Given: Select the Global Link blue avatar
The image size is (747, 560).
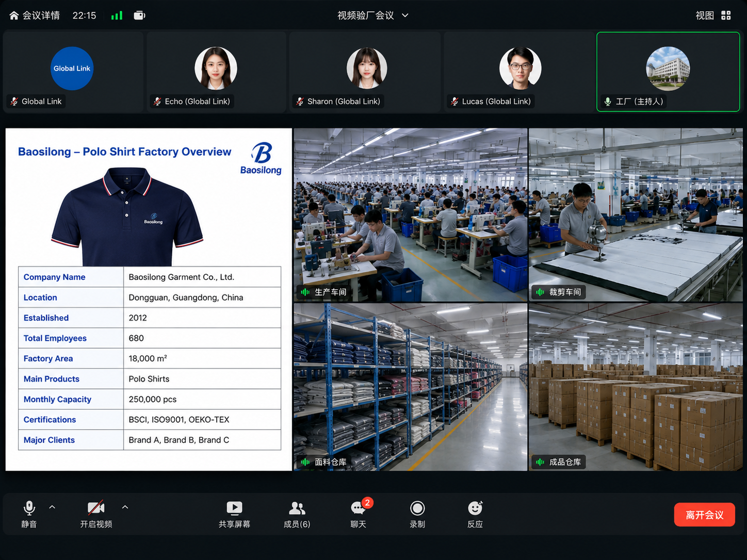Looking at the screenshot, I should [72, 69].
